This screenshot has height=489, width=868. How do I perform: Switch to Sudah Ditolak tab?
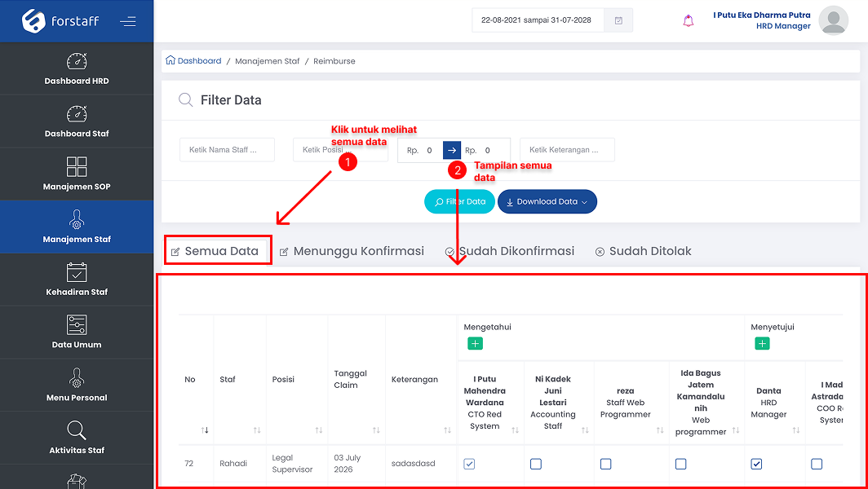pyautogui.click(x=643, y=251)
